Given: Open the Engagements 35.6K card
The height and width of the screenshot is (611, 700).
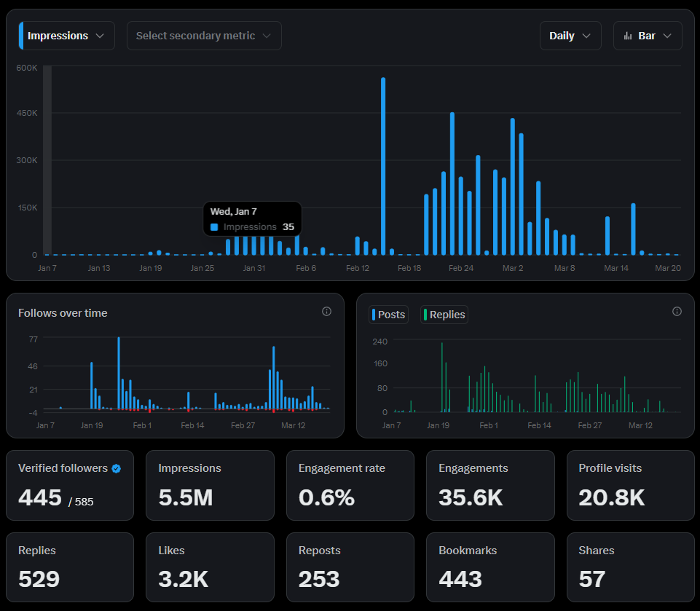Looking at the screenshot, I should coord(491,485).
